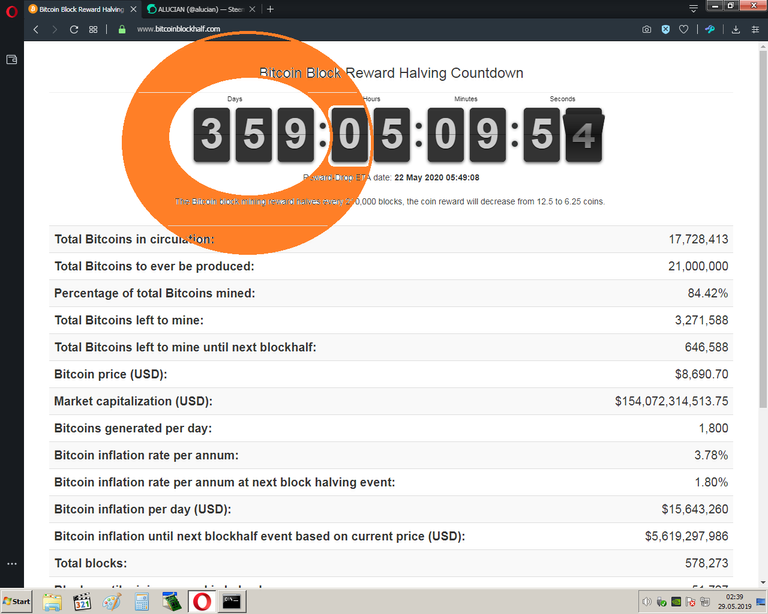Open the Windows Start menu
768x614 pixels.
(16, 601)
